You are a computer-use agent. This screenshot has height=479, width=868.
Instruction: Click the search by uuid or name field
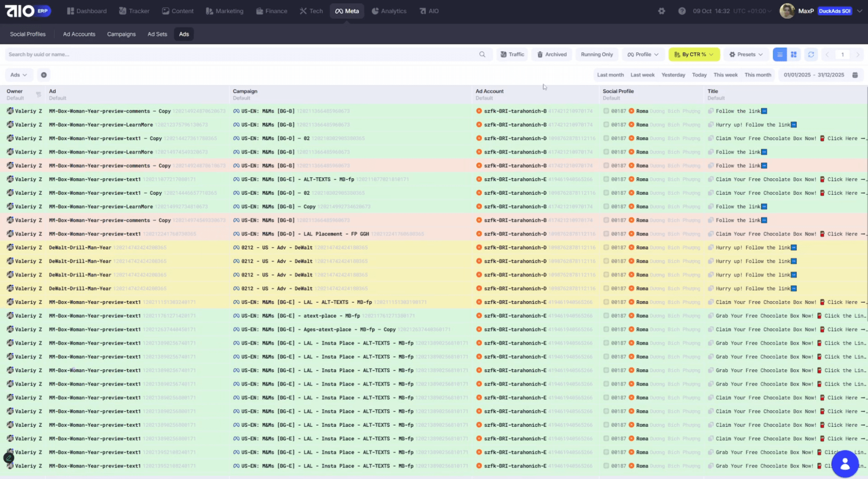[239, 54]
